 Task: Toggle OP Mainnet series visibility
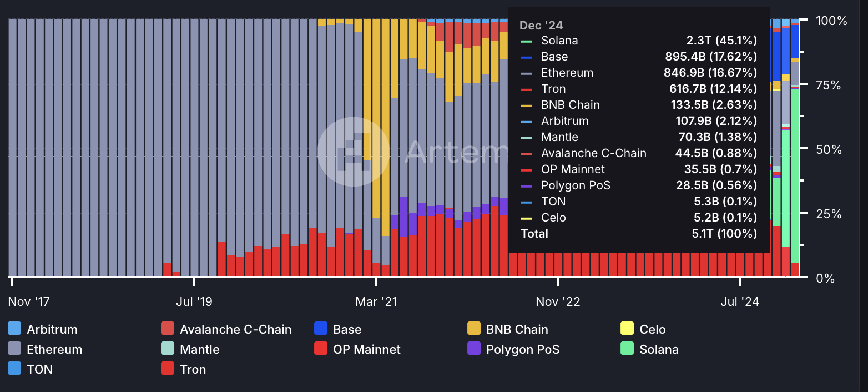(x=367, y=349)
